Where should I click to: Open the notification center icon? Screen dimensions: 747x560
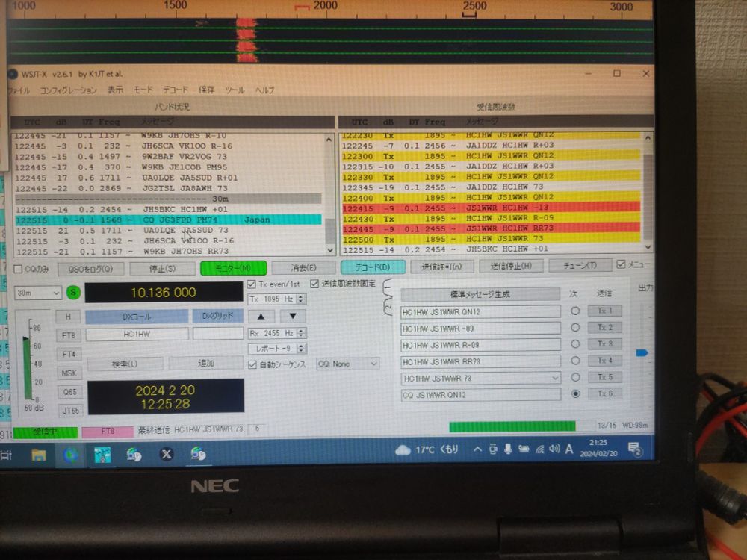(x=634, y=449)
